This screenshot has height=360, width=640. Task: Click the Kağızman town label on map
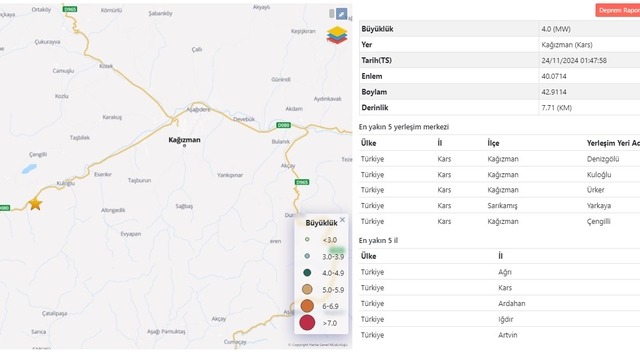(x=184, y=140)
